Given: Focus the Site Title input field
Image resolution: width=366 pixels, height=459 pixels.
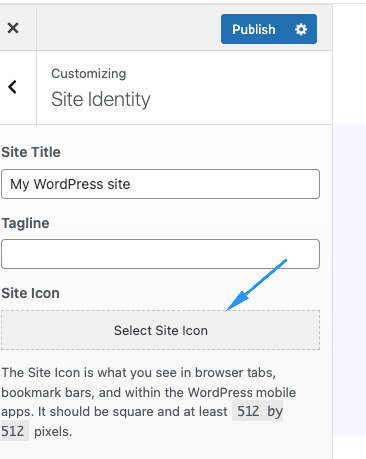Looking at the screenshot, I should click(x=160, y=184).
